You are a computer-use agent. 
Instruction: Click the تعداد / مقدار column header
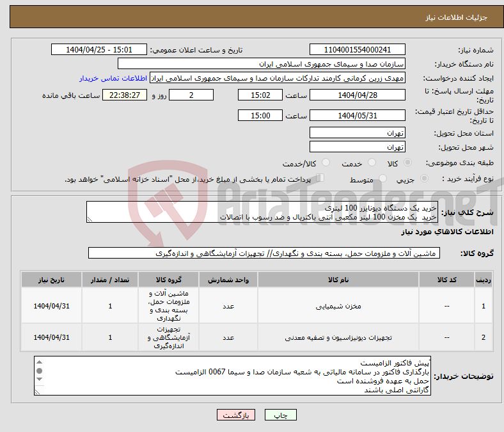click(110, 280)
